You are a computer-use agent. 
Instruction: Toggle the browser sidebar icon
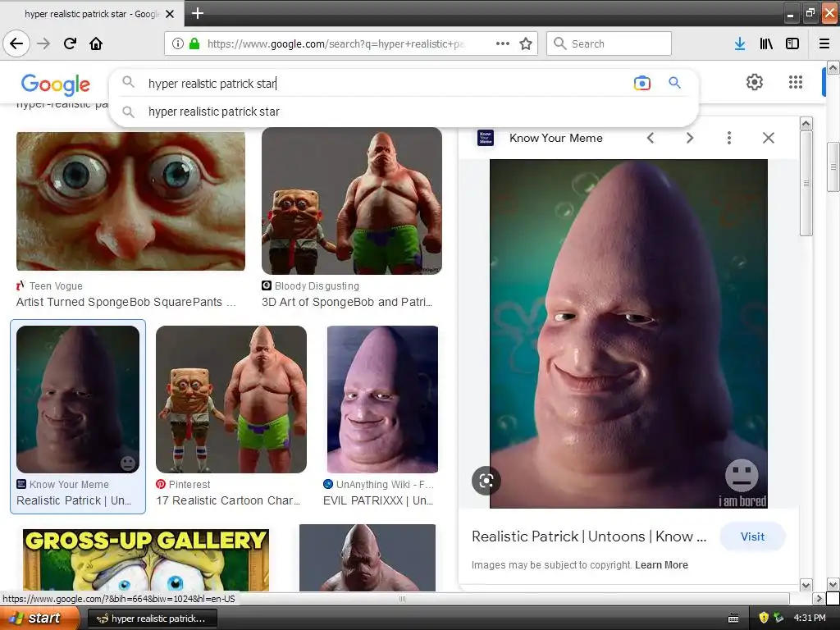[x=792, y=43]
